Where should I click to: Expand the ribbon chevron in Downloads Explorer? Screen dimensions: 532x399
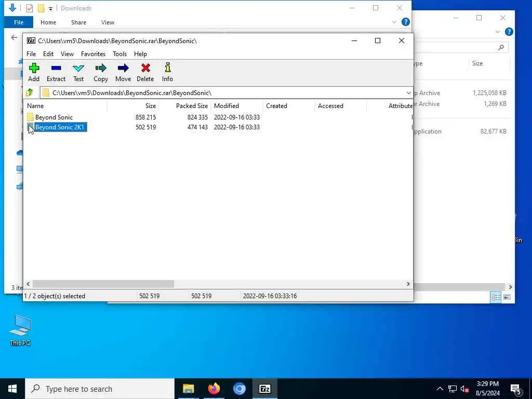[394, 22]
